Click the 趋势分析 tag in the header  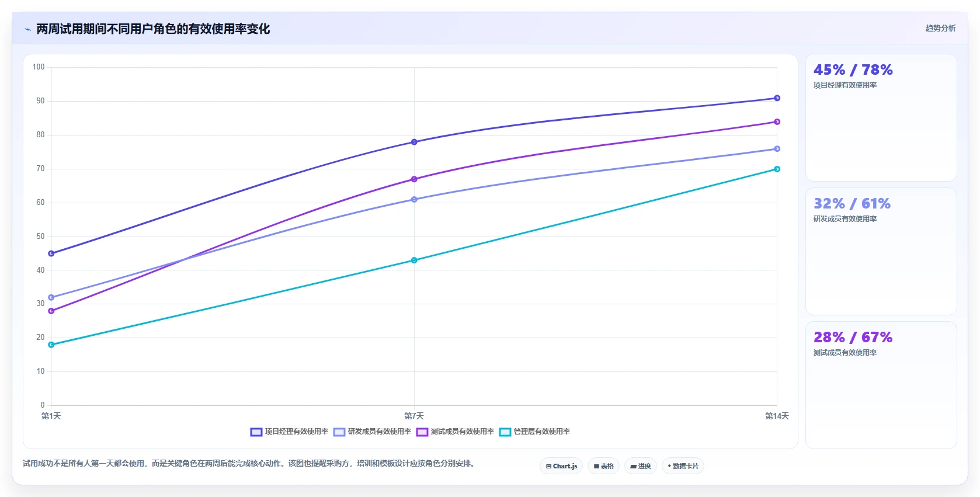tap(940, 28)
